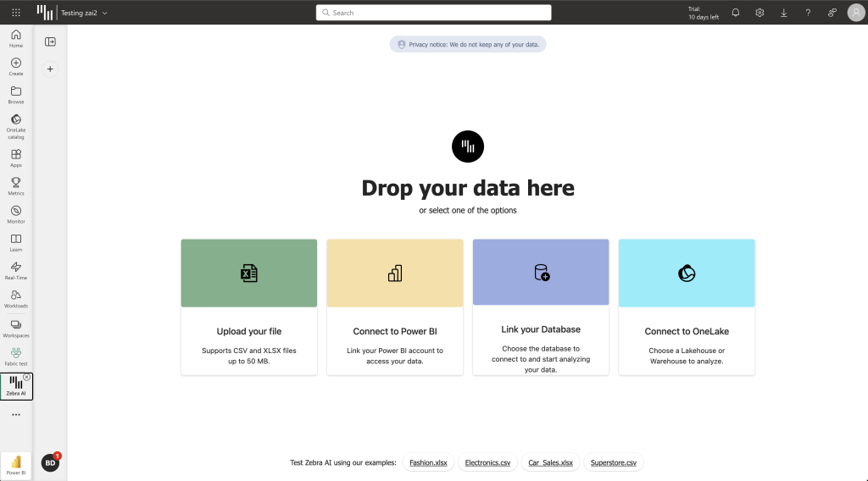
Task: Select the Connect to Power BI card
Action: point(395,307)
